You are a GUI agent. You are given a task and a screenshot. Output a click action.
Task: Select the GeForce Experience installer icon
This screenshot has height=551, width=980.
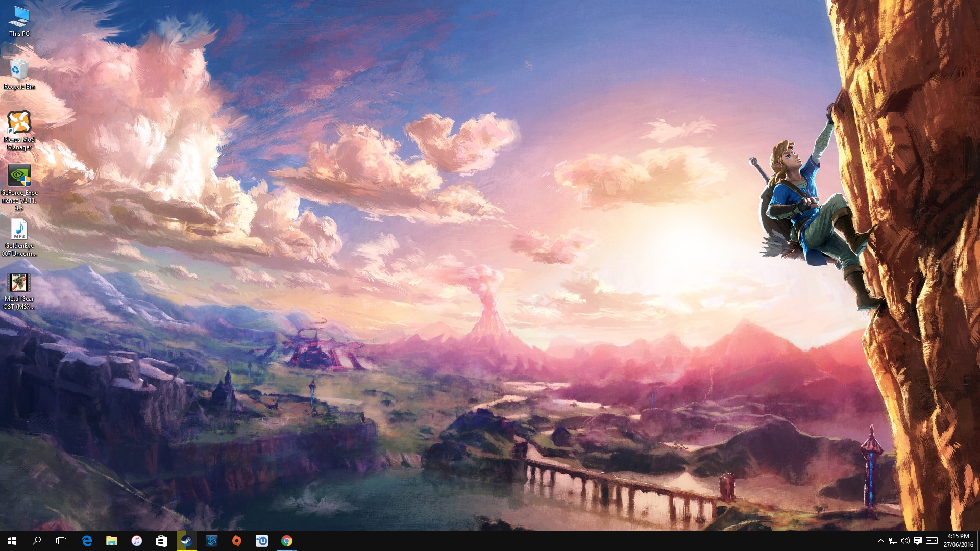(x=19, y=187)
